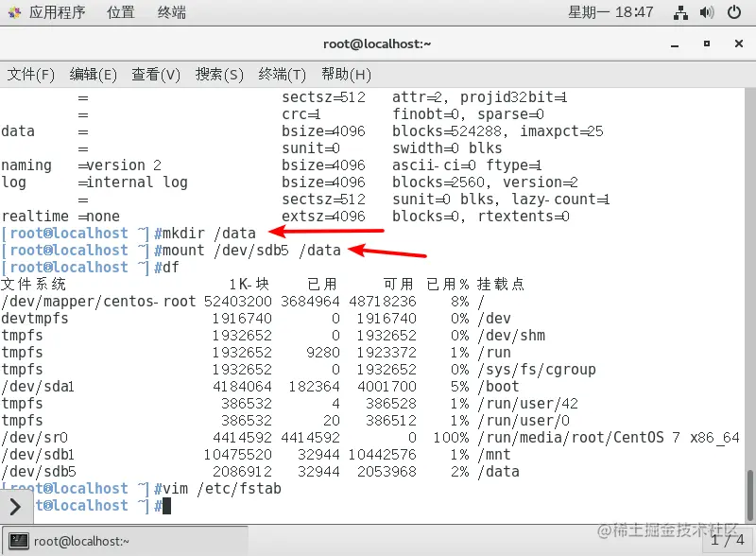
Task: Click the 1 / 4 workspace switcher
Action: tap(728, 540)
